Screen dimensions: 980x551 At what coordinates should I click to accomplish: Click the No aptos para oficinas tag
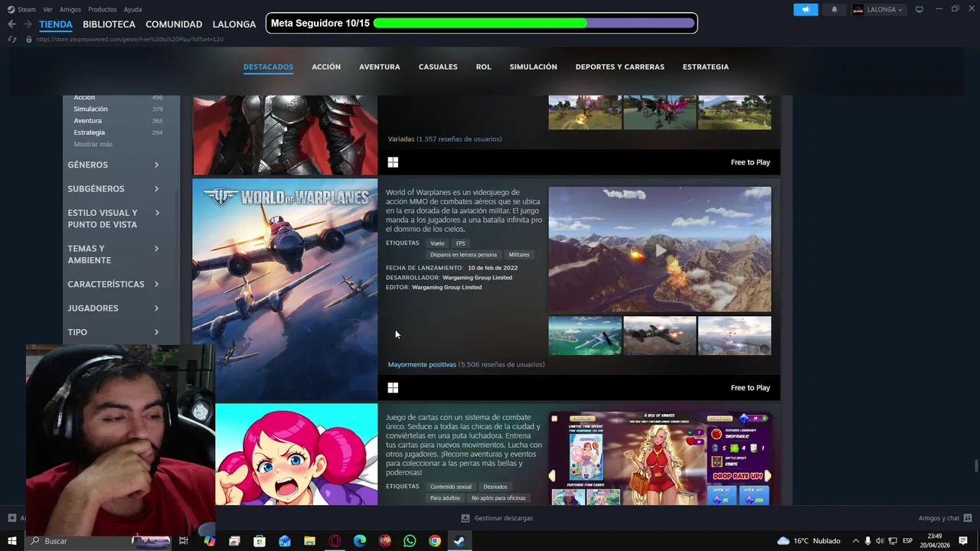coord(498,498)
